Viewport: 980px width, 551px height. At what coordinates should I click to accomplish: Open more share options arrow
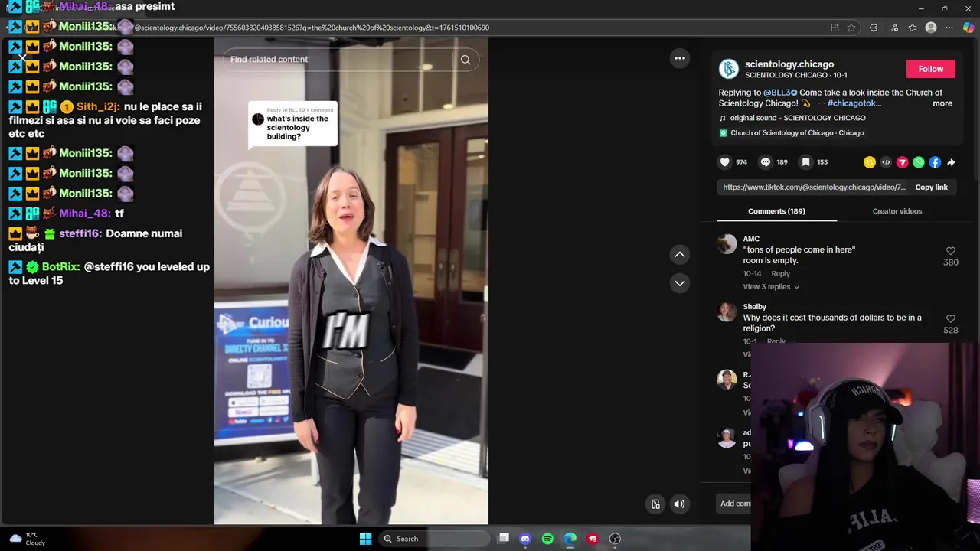tap(951, 162)
